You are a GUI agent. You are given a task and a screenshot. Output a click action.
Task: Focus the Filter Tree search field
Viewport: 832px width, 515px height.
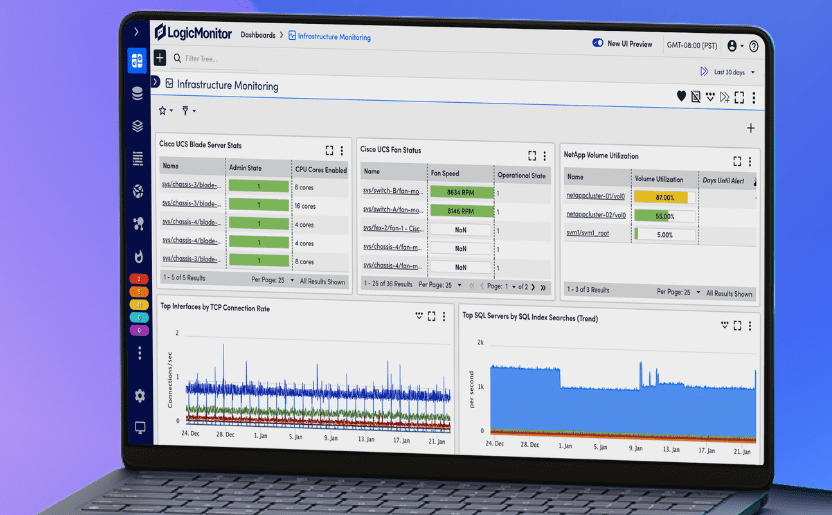215,59
